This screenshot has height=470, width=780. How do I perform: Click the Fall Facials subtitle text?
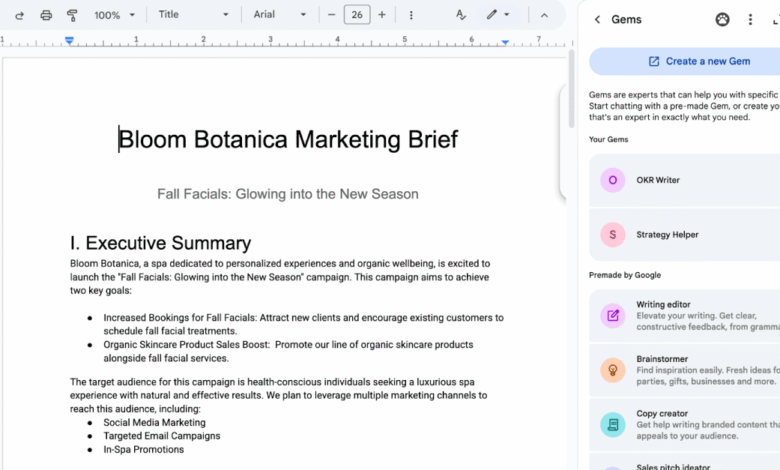click(288, 194)
